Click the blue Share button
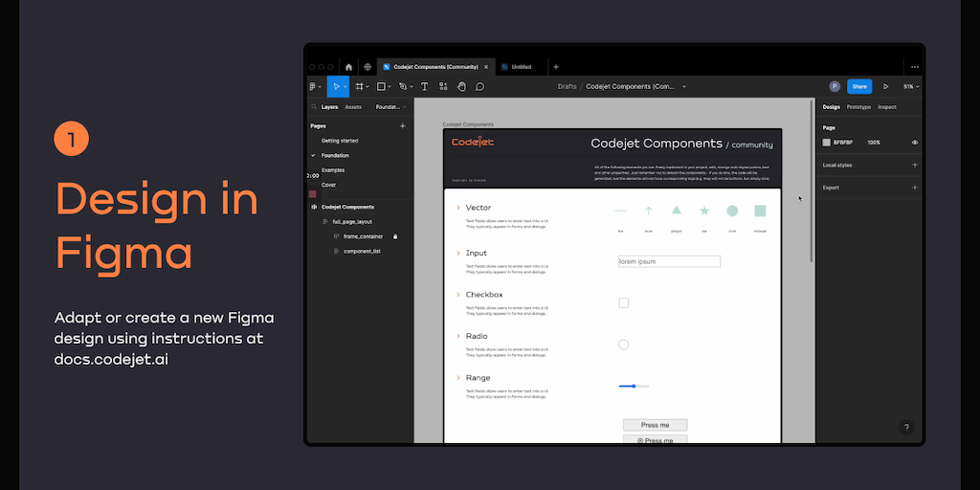Viewport: 980px width, 490px height. [x=859, y=86]
